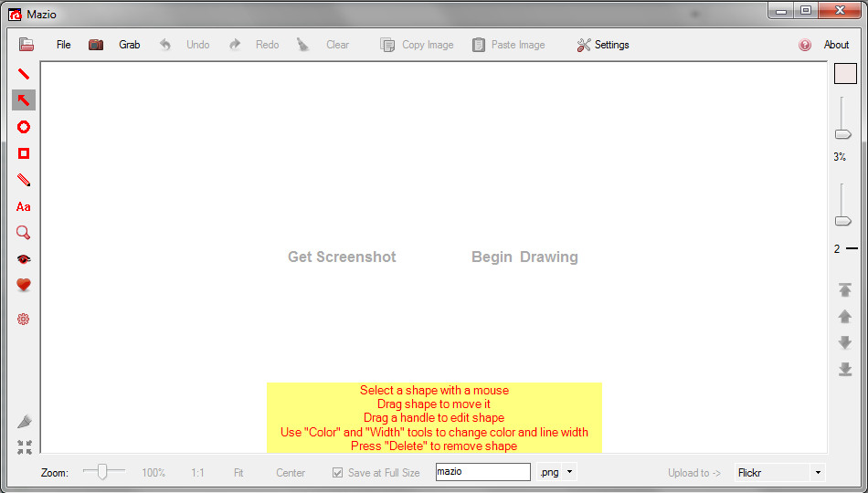Viewport: 868px width, 493px height.
Task: Click the Redo arrow icon
Action: 235,44
